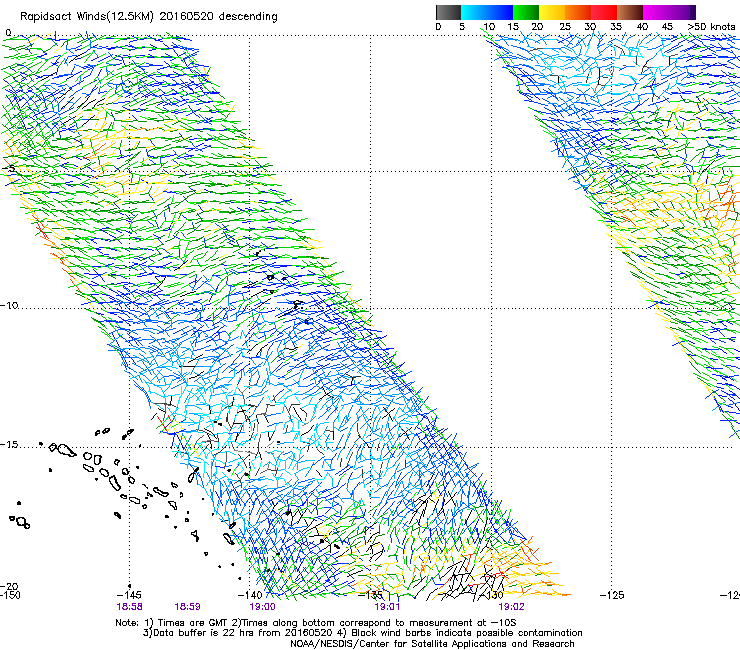Click the green 15–20 knots legend segment
740x650 pixels.
click(526, 12)
